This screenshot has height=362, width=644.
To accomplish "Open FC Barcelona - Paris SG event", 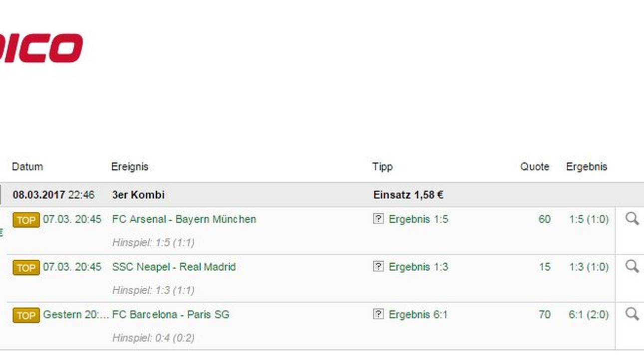I will (171, 315).
